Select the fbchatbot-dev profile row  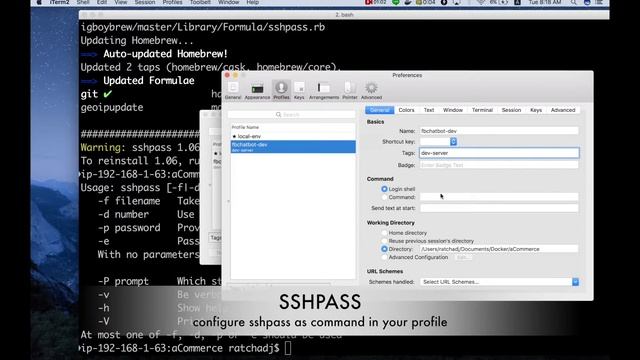[293, 147]
